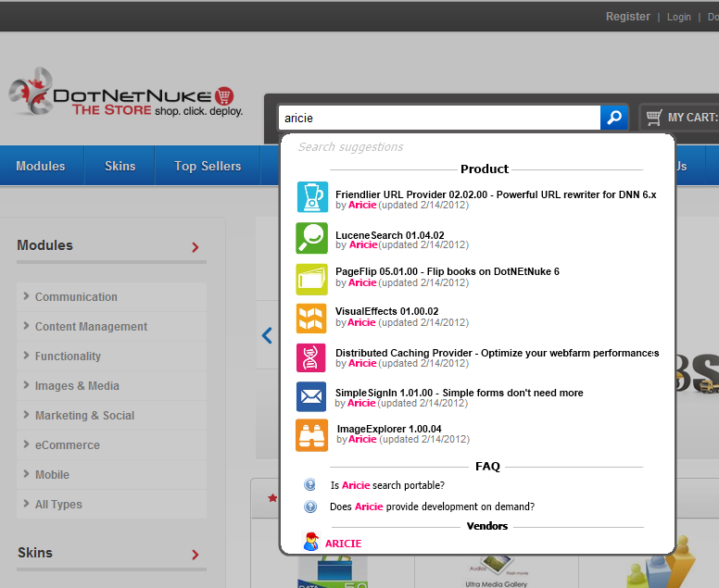
Task: Click the search field containing 'aricie'
Action: 439,118
